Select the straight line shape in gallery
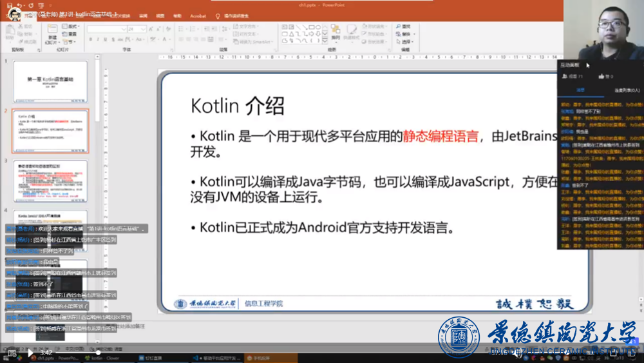 tap(298, 27)
